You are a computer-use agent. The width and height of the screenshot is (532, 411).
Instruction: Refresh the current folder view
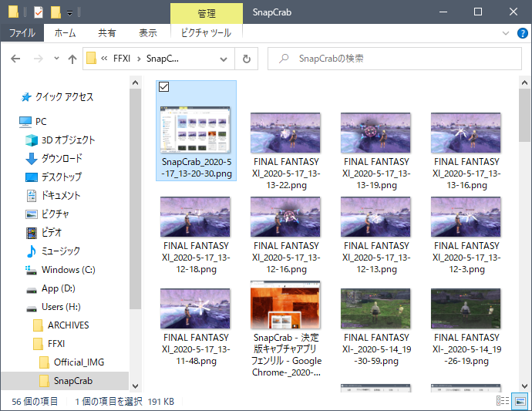point(246,59)
